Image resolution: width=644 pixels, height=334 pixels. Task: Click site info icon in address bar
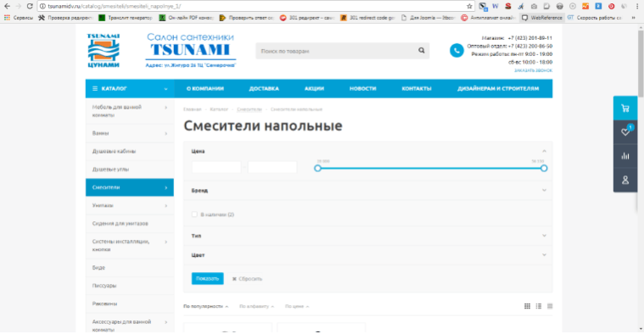(42, 6)
